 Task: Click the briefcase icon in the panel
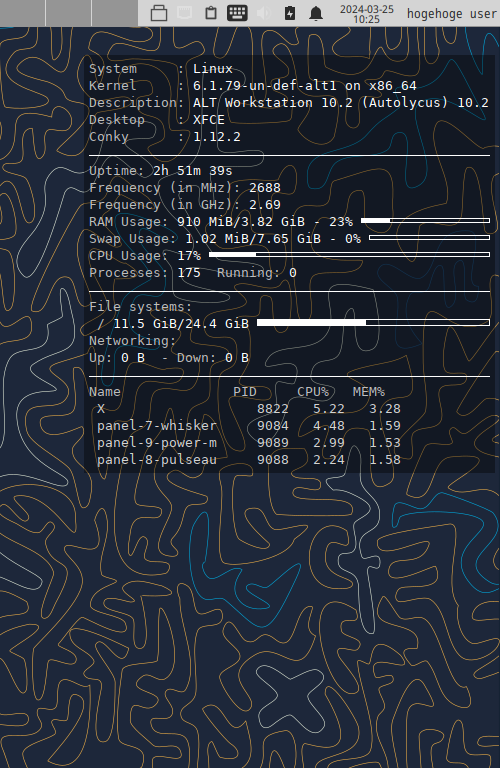159,13
